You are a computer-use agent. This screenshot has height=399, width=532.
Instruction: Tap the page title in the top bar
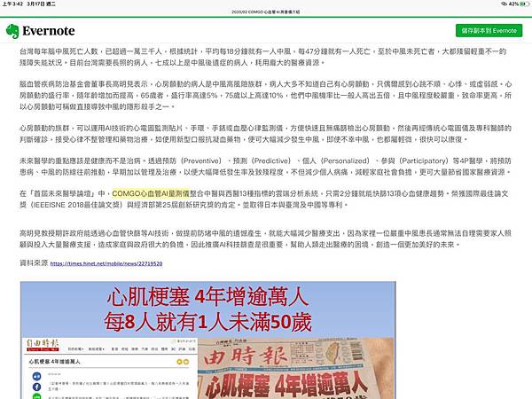(x=266, y=12)
